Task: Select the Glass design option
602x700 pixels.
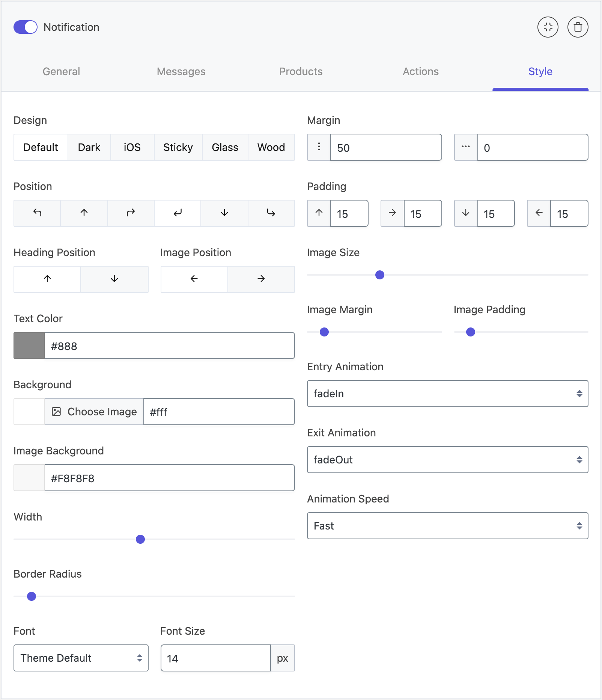Action: tap(225, 147)
